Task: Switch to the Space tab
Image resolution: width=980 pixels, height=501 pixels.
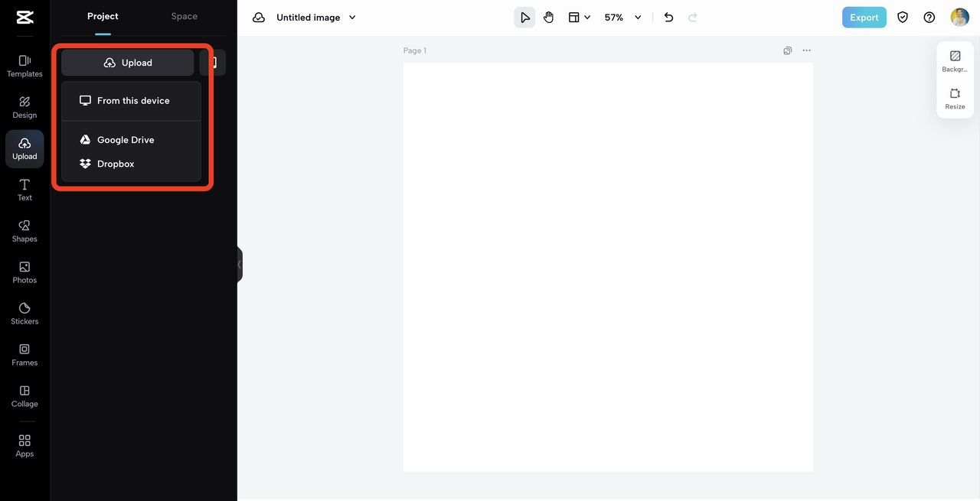Action: (184, 16)
